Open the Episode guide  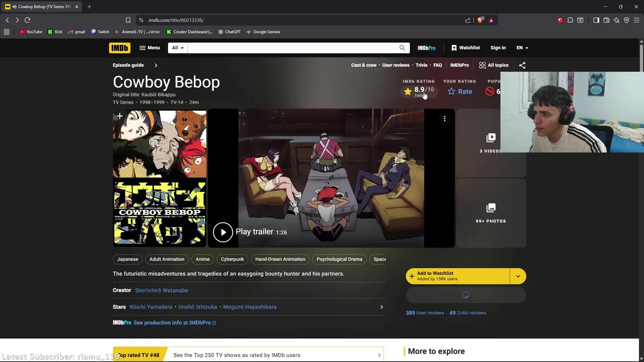click(128, 65)
